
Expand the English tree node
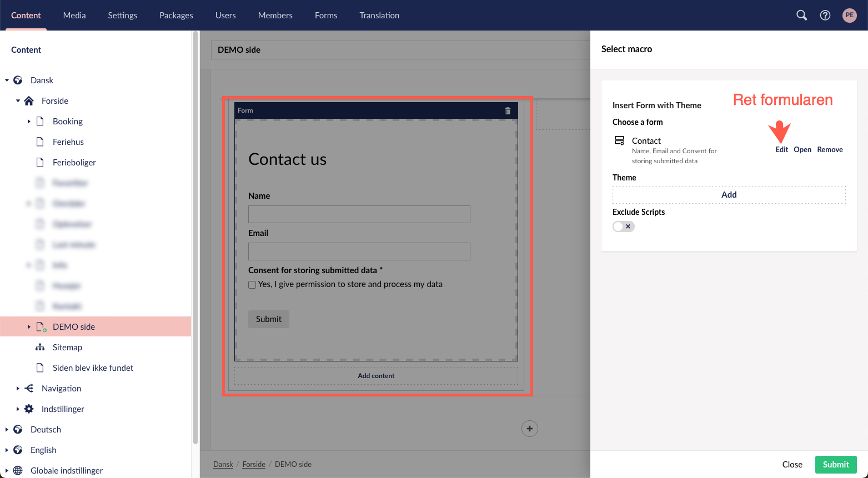click(x=7, y=450)
